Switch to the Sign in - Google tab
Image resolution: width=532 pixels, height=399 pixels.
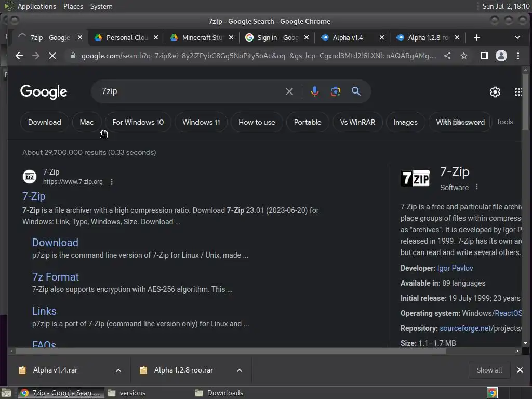point(277,37)
